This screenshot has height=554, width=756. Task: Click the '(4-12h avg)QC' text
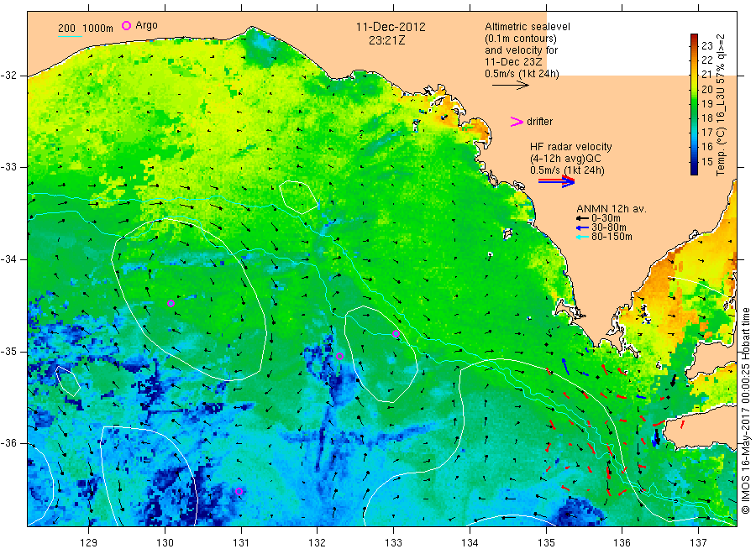point(565,159)
